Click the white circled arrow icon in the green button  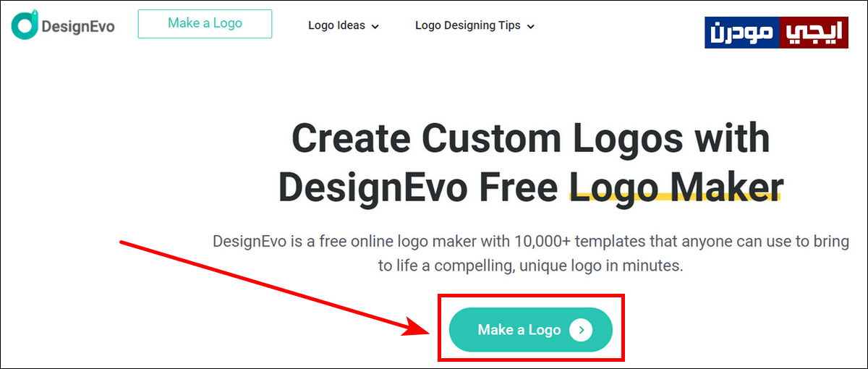tap(581, 330)
